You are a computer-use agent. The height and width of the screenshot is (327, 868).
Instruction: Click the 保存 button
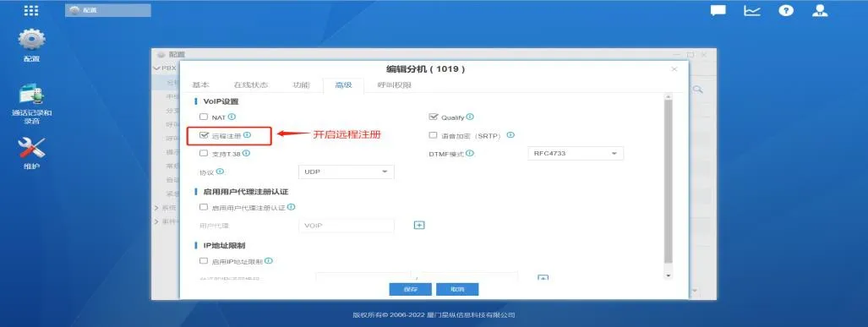(x=410, y=289)
